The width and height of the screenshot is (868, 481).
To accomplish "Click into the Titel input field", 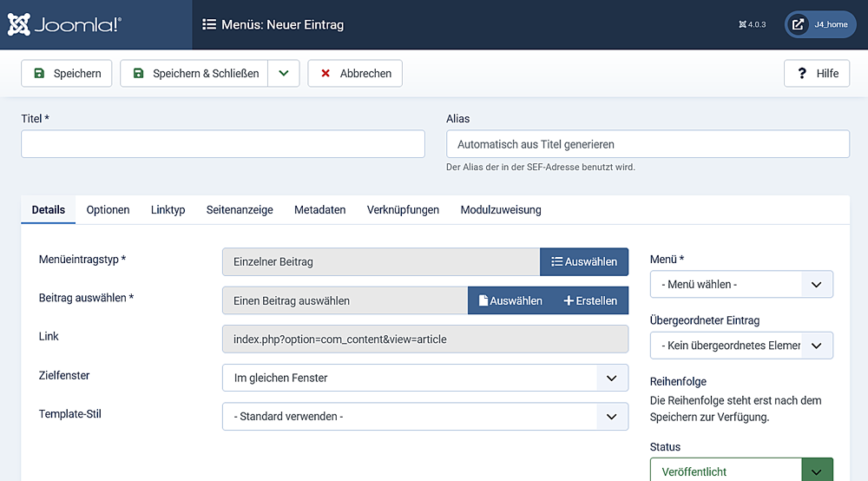I will (222, 144).
